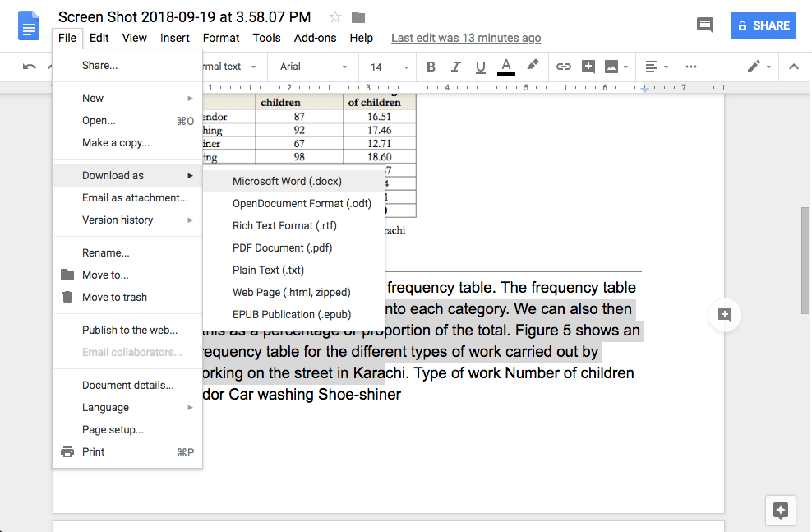Open the font size dropdown
The width and height of the screenshot is (812, 532).
(x=386, y=67)
